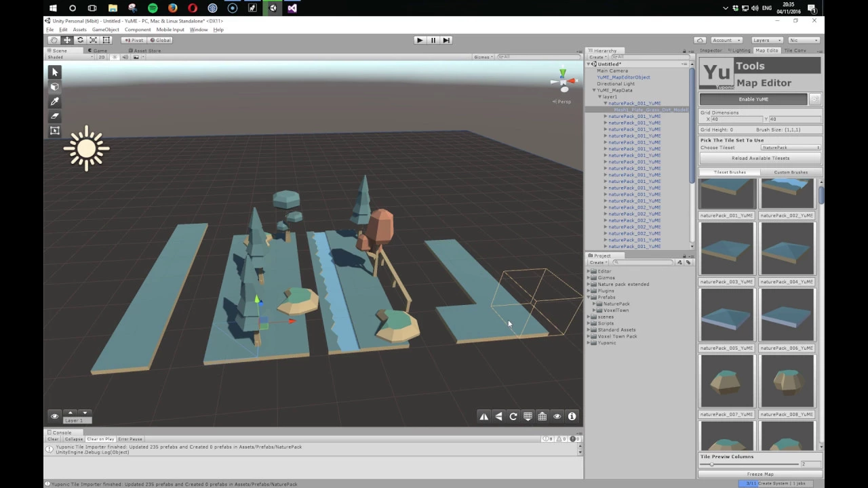This screenshot has height=488, width=868.
Task: Expand the Prefabs folder in Project
Action: 589,298
